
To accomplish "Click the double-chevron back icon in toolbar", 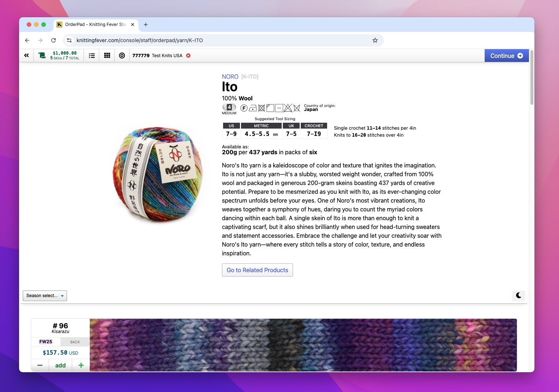I will click(26, 56).
